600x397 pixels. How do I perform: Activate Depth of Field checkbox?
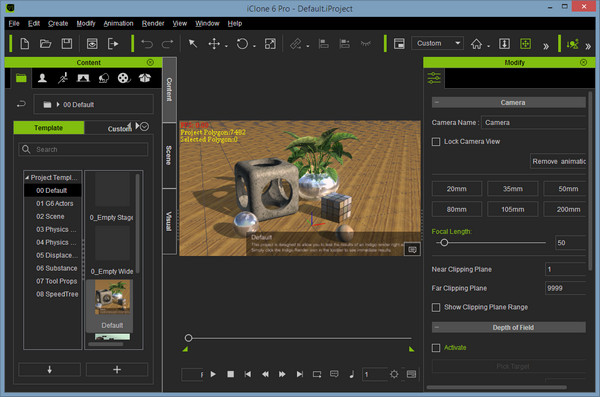[436, 348]
